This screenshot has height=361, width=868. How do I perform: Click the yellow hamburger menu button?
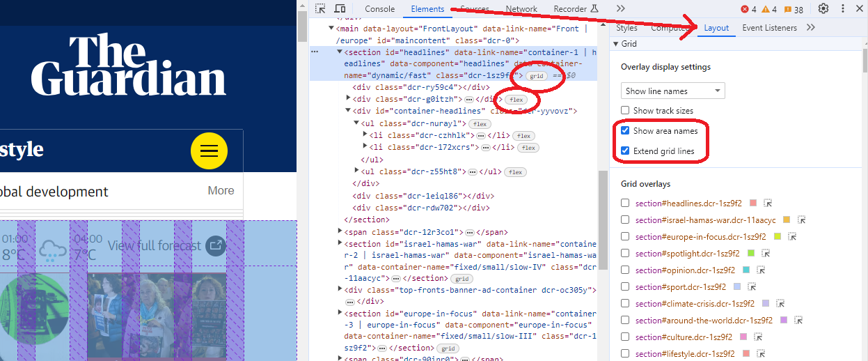pyautogui.click(x=209, y=151)
